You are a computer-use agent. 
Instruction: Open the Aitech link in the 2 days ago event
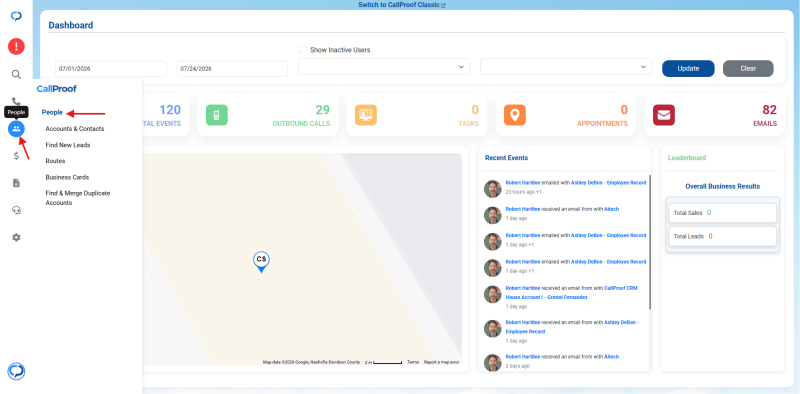click(x=612, y=357)
